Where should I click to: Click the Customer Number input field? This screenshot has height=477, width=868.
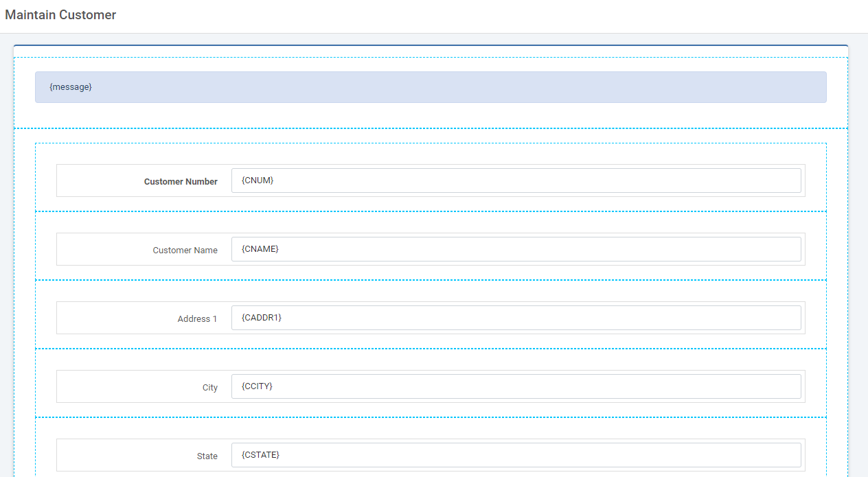click(x=516, y=181)
